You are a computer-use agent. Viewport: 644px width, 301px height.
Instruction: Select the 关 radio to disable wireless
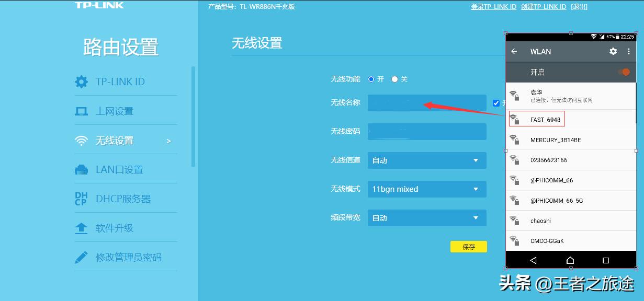click(x=395, y=79)
